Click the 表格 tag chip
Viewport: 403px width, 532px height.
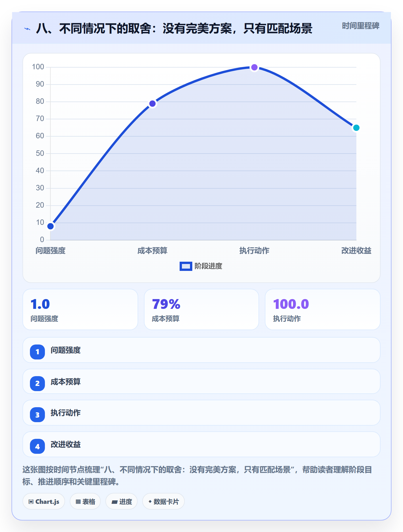(x=85, y=502)
